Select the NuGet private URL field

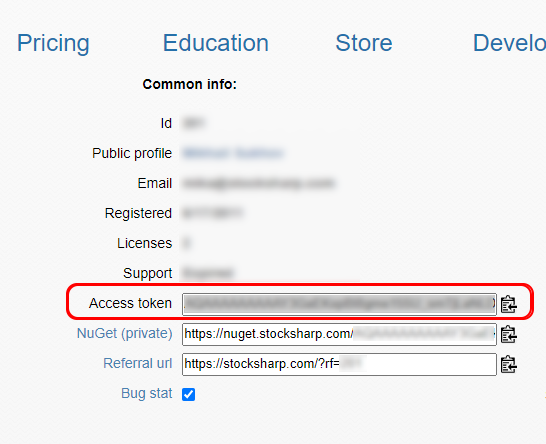(x=339, y=334)
